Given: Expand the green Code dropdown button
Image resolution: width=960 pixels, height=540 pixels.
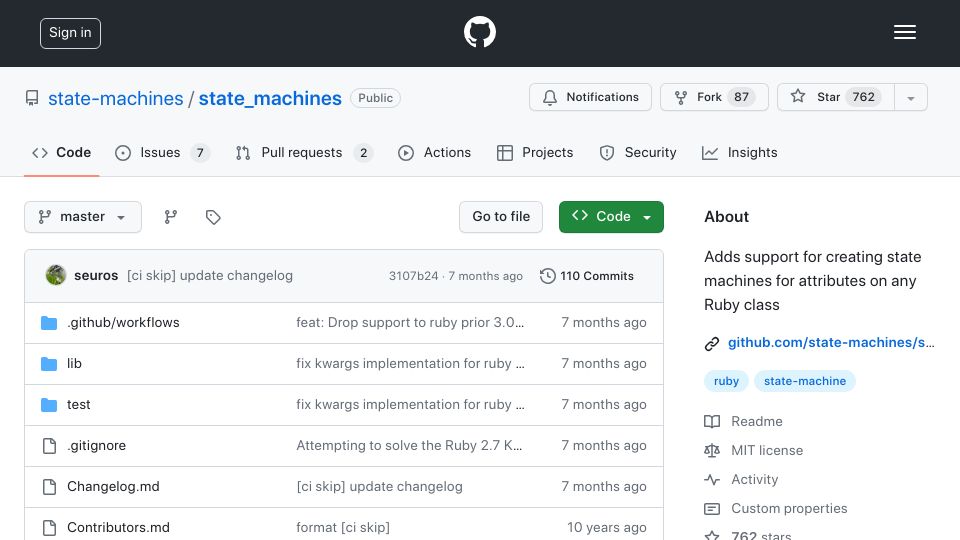Looking at the screenshot, I should tap(611, 217).
